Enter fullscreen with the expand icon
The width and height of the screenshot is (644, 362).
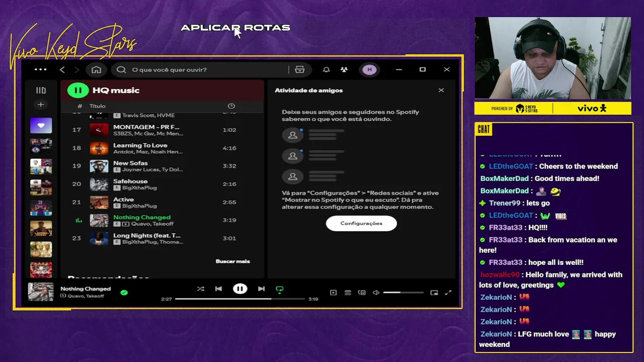448,293
